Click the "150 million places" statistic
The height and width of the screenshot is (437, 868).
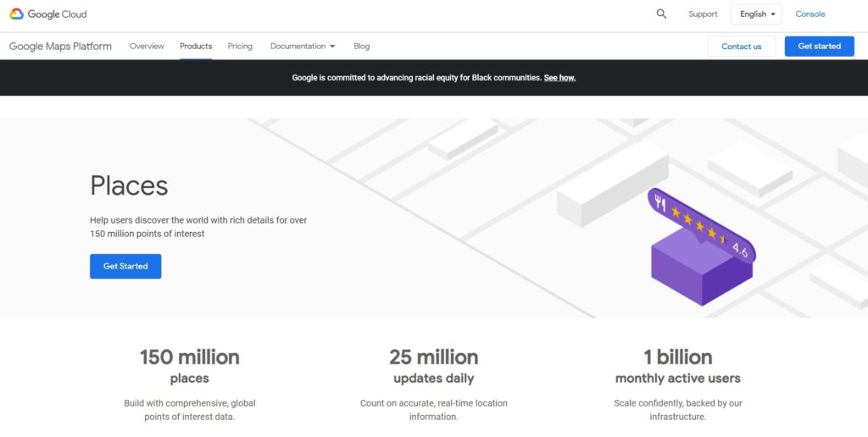click(189, 366)
